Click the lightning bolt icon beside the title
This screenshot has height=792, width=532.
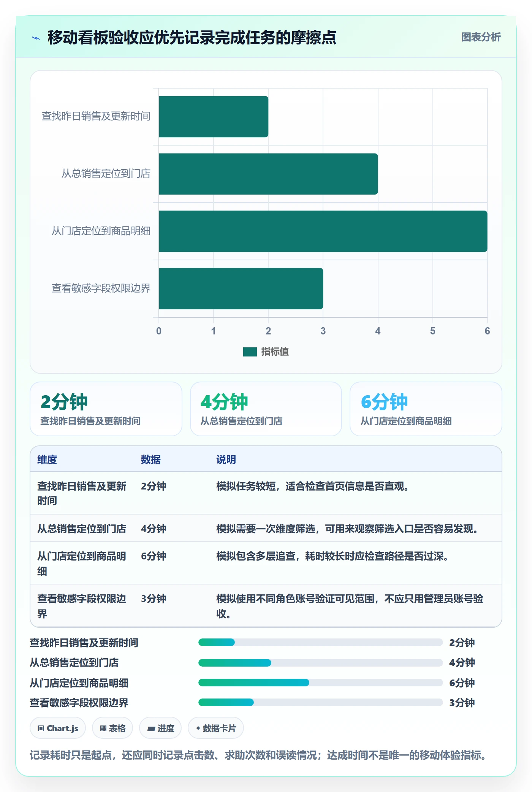(x=36, y=38)
